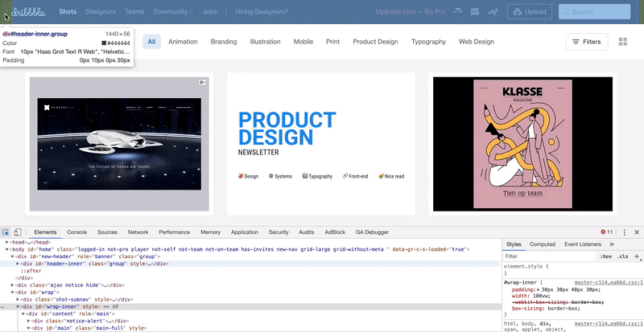Expand the shot-subnav div node
The image size is (644, 332).
coord(17,299)
